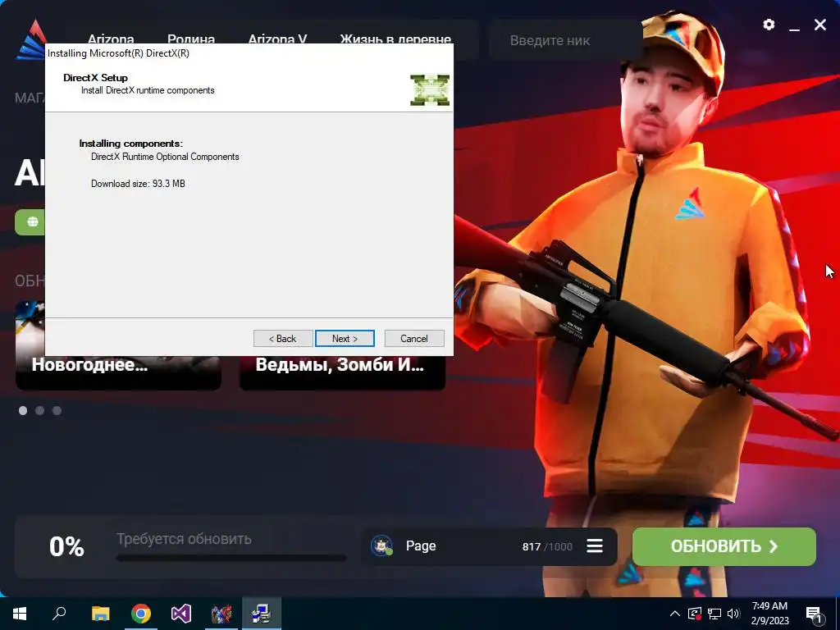Open launcher settings gear icon
This screenshot has height=630, width=840.
pyautogui.click(x=769, y=25)
